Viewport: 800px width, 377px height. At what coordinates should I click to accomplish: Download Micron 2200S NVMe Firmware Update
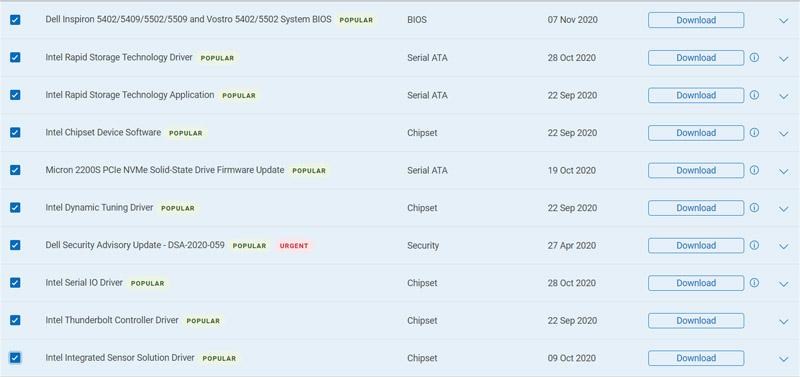tap(696, 170)
